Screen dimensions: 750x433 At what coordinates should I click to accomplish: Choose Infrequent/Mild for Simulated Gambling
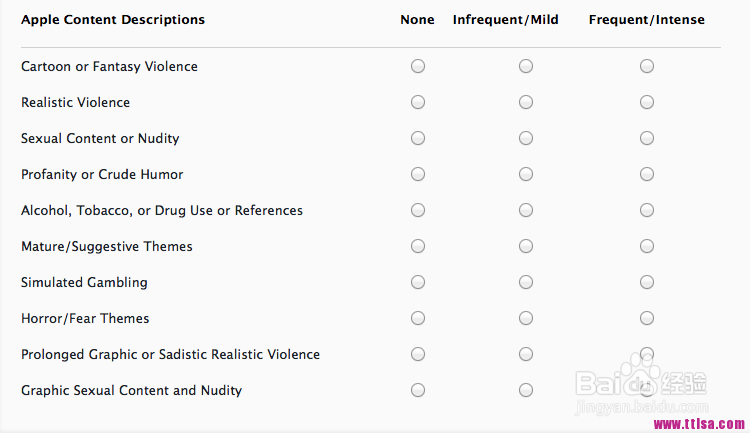[x=526, y=282]
